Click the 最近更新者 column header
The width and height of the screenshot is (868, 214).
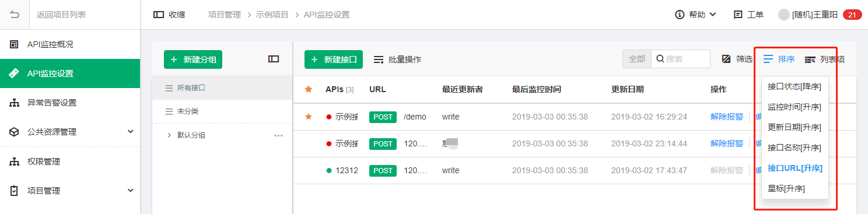pyautogui.click(x=462, y=89)
